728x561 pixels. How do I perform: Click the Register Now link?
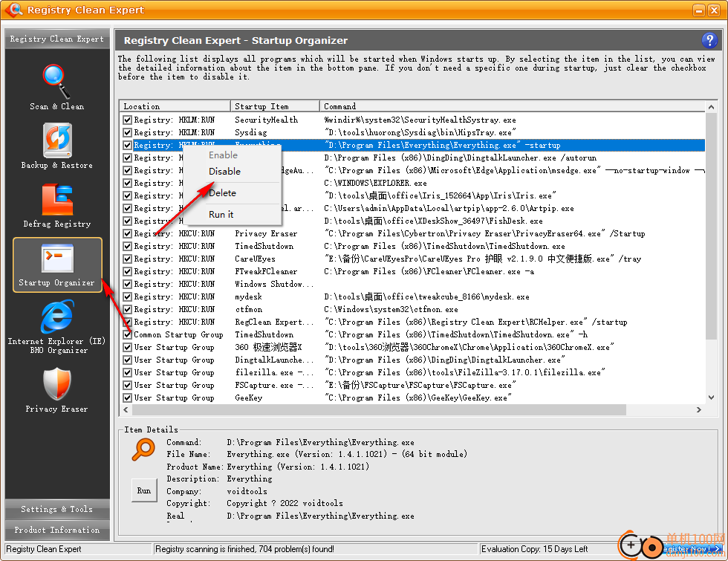tap(692, 549)
